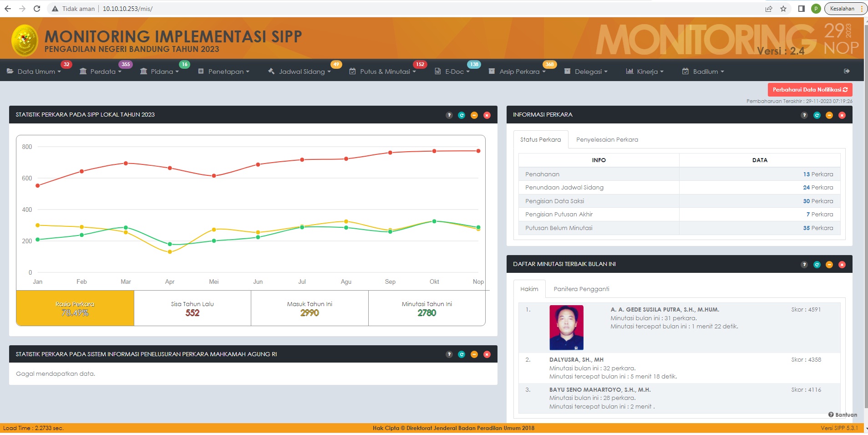Minimize the Daftar Minutasi Terbaik panel
This screenshot has height=435, width=868.
[x=829, y=265]
